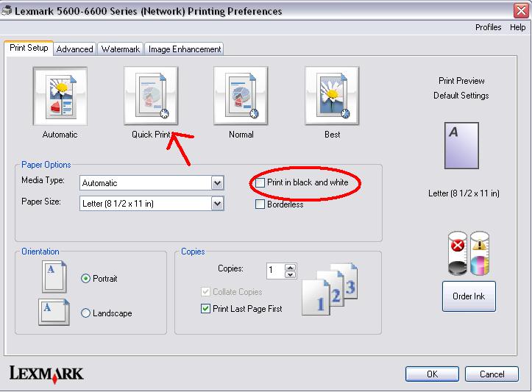Click the Lexmark logo
The image size is (532, 392).
click(x=46, y=374)
